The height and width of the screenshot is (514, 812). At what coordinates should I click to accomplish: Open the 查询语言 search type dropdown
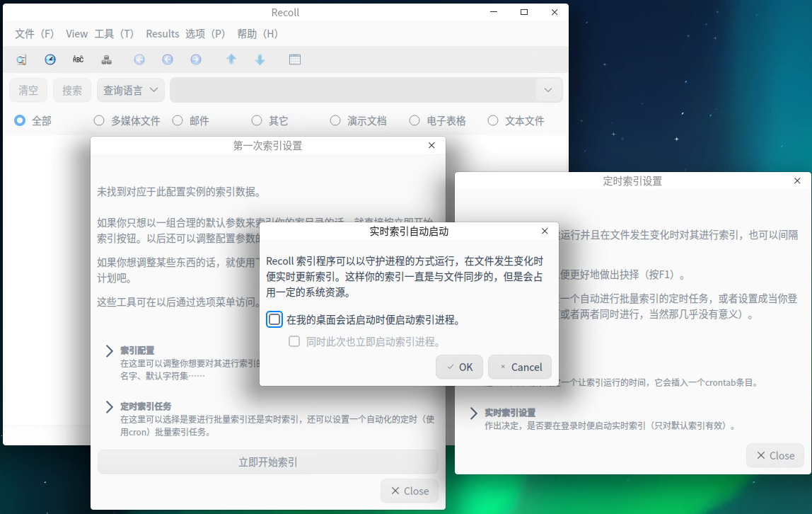tap(130, 90)
